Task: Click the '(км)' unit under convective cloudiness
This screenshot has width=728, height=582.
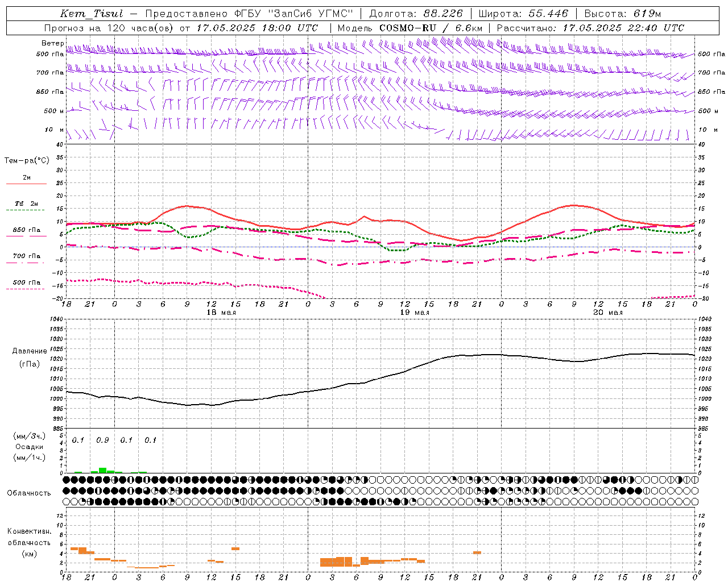Action: (30, 554)
